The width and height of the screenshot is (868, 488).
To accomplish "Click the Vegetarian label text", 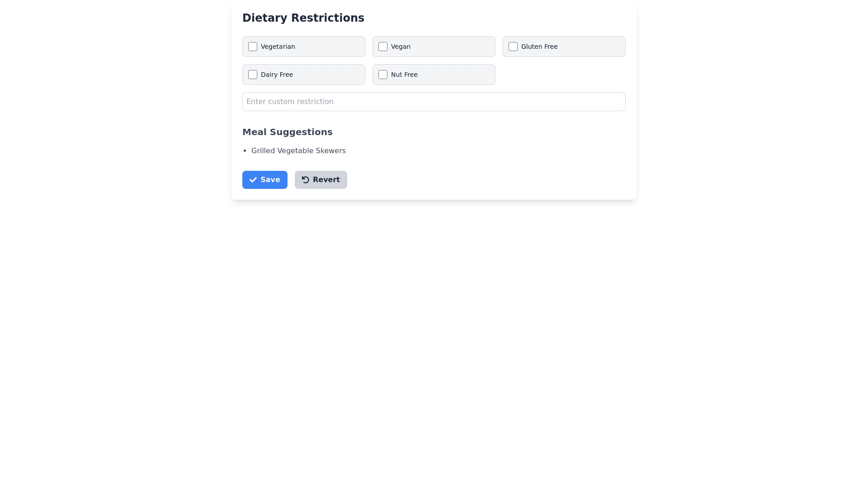I will point(278,47).
